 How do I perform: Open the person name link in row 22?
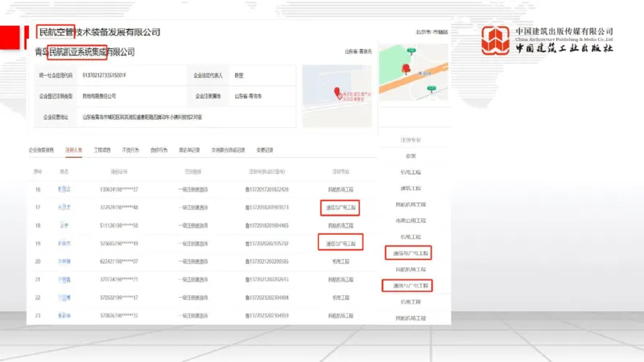coord(64,298)
